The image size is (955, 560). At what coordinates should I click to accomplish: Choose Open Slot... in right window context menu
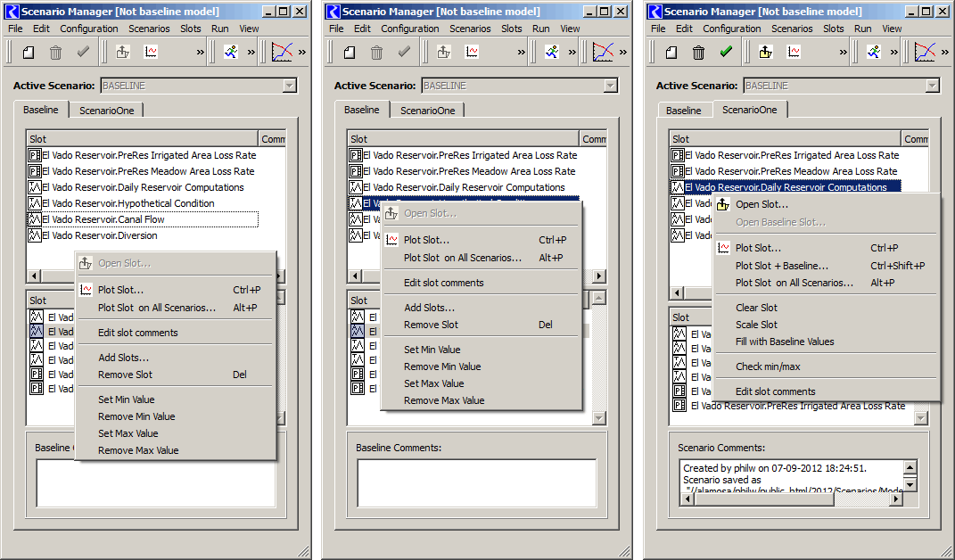[x=826, y=204]
